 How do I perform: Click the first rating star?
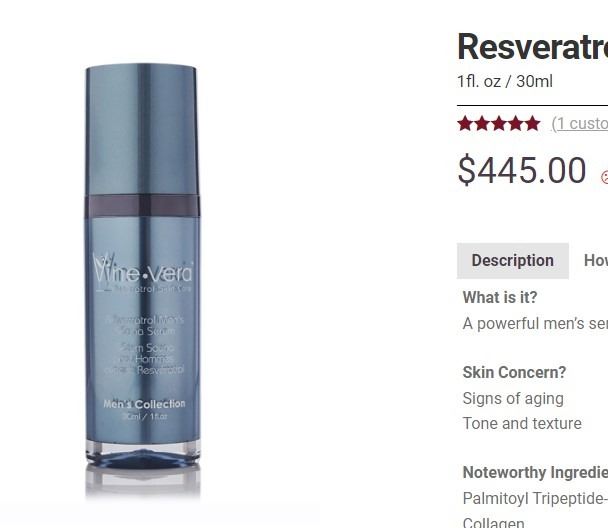click(465, 124)
